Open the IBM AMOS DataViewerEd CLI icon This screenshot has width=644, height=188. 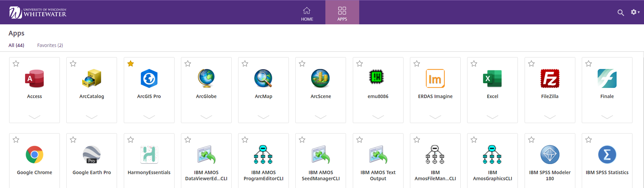[x=206, y=155]
